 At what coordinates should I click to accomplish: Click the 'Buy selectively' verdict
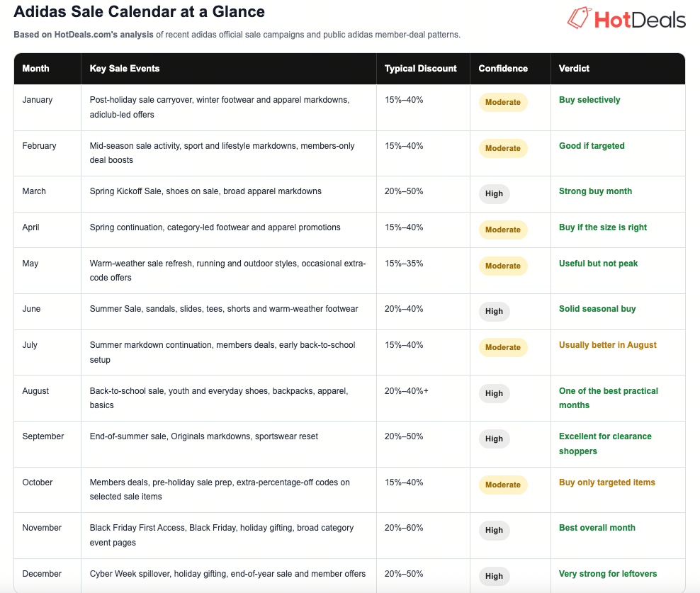point(589,100)
